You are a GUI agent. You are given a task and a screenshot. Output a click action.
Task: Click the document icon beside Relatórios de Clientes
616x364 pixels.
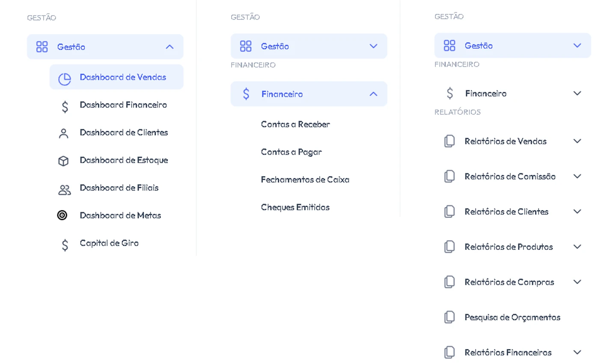449,211
